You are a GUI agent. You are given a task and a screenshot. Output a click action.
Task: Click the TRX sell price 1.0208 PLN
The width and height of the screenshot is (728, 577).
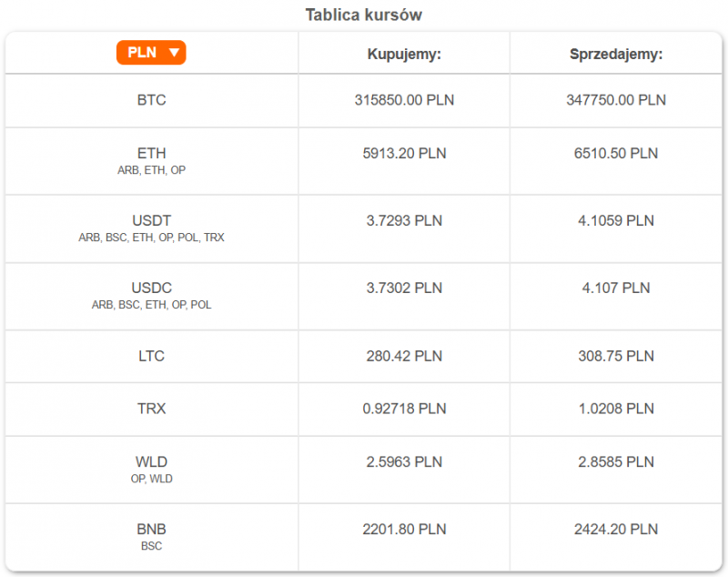point(616,409)
